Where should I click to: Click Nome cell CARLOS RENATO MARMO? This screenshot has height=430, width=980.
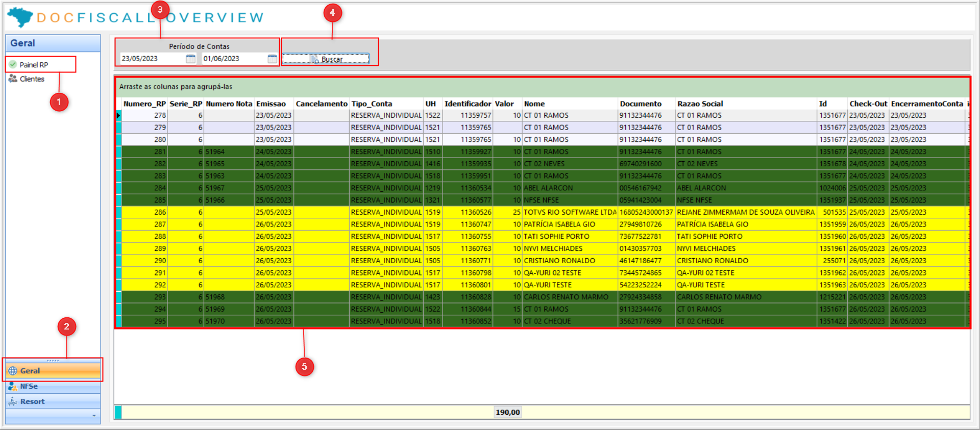[570, 297]
